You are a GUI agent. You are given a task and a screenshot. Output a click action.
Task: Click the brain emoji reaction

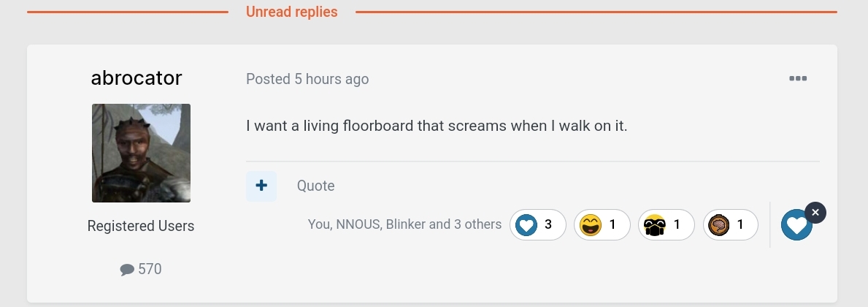(x=730, y=225)
